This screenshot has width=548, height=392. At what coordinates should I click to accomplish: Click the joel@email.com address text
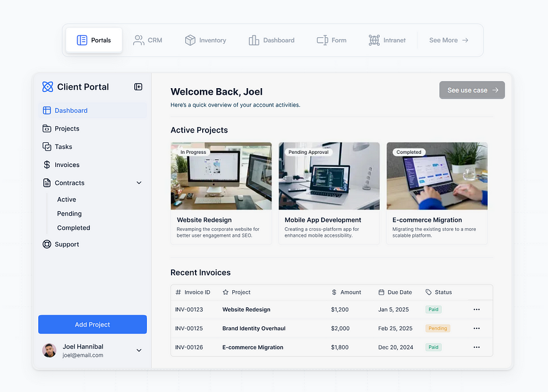pos(83,355)
